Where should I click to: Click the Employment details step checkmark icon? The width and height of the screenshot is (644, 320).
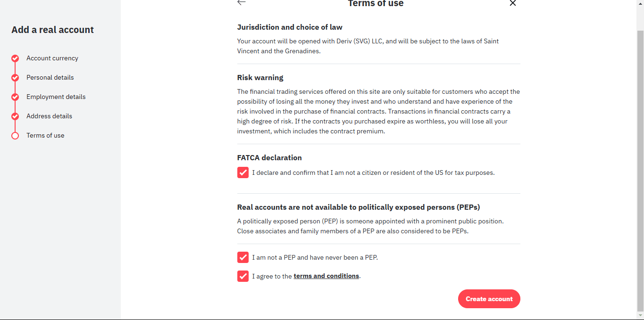[x=15, y=97]
